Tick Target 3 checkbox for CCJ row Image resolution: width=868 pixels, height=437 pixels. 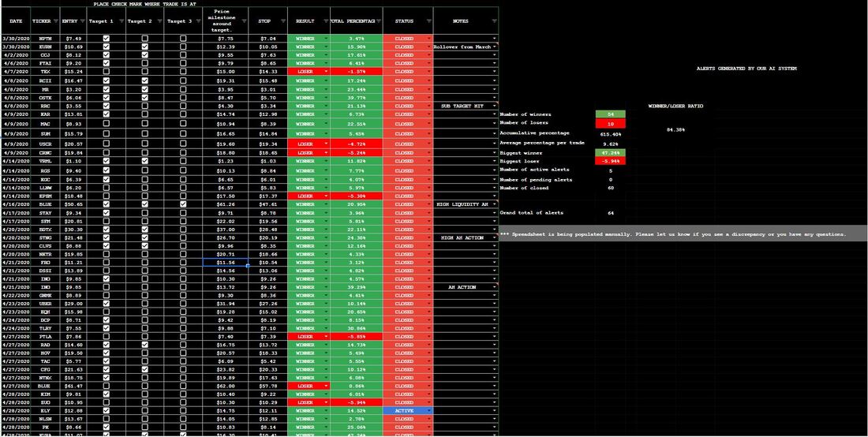tap(183, 55)
